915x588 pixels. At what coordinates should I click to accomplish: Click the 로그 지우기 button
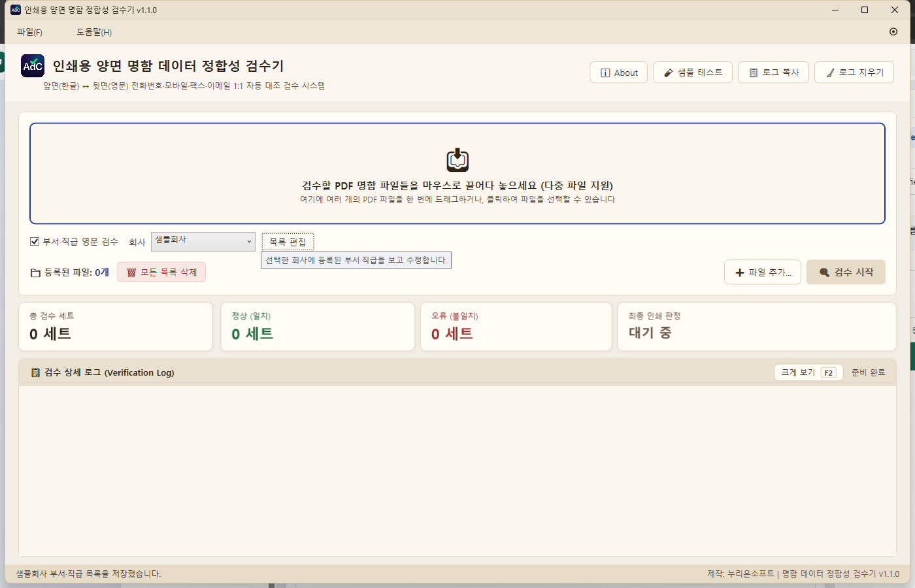[854, 73]
